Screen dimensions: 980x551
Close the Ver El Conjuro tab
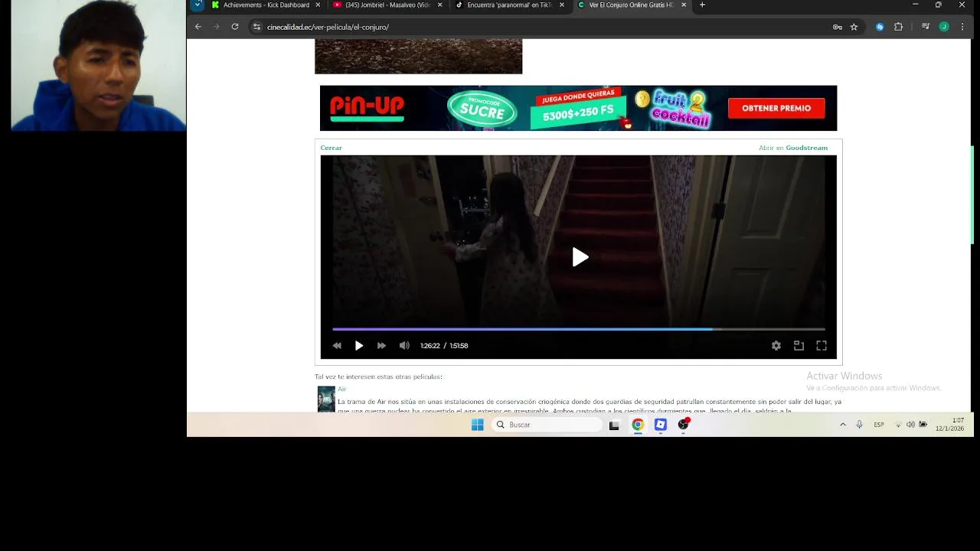coord(684,5)
